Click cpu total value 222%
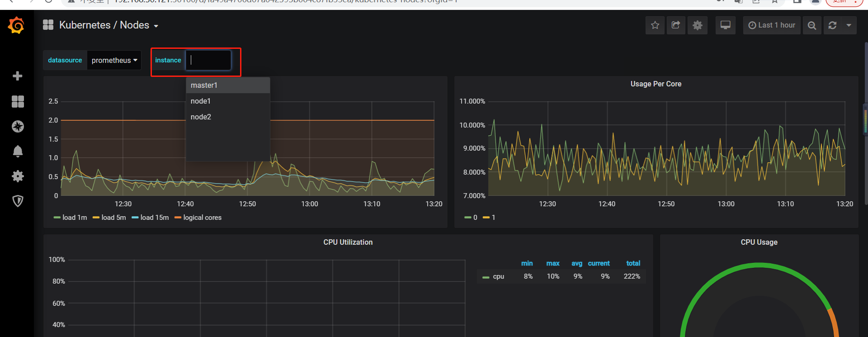Image resolution: width=868 pixels, height=337 pixels. point(632,276)
